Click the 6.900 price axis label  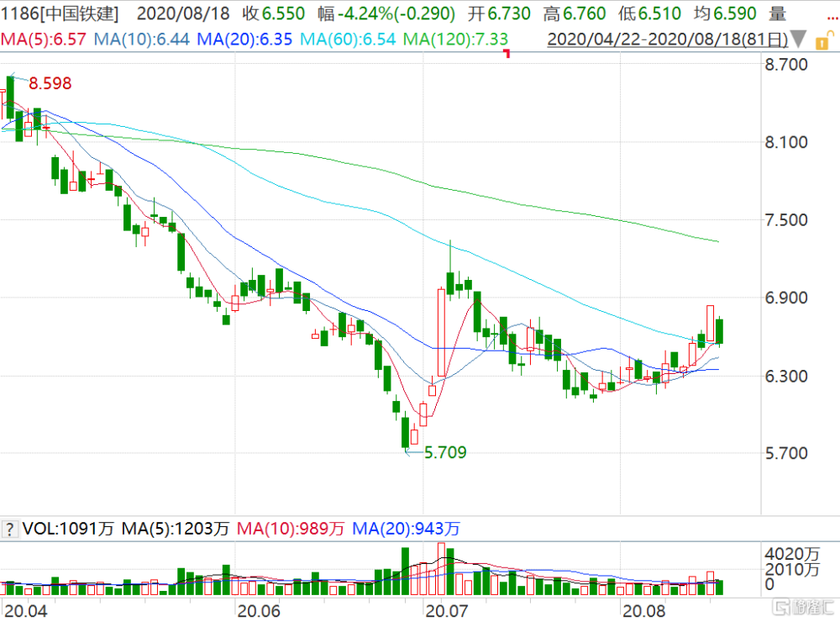click(786, 298)
